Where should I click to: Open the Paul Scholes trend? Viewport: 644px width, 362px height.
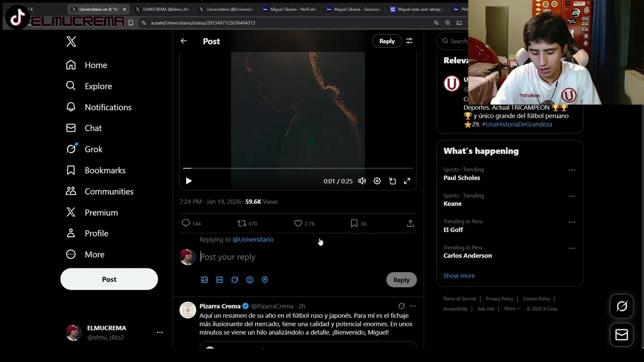(462, 178)
